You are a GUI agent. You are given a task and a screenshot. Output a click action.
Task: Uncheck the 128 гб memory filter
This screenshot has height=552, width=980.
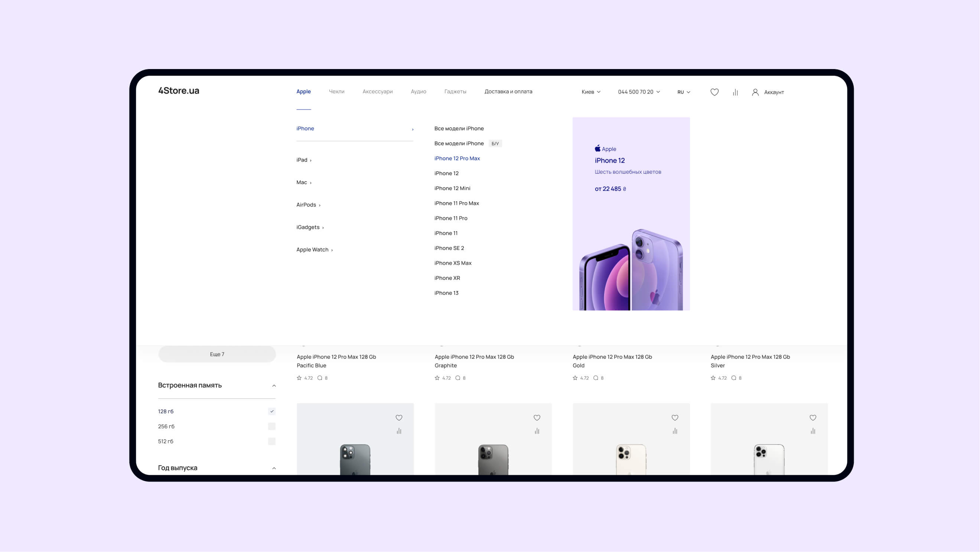click(271, 411)
